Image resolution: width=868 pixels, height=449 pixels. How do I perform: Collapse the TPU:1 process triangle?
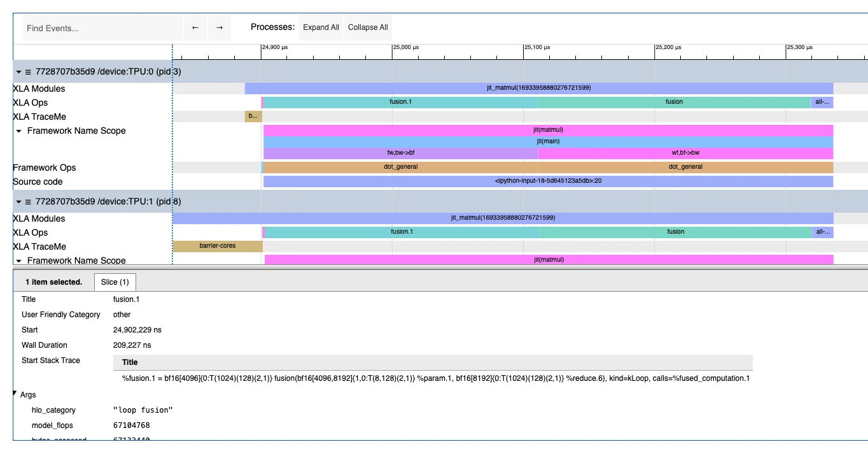pos(18,202)
